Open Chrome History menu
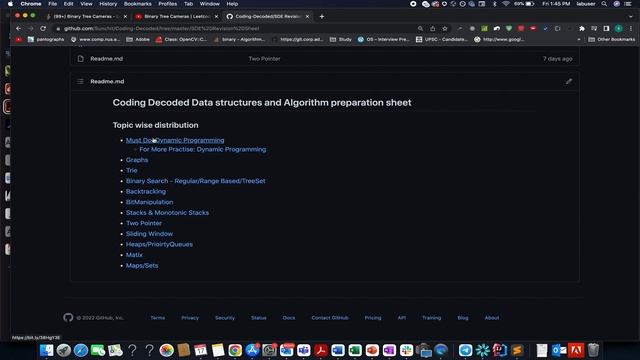Screen dimensions: 640x360 pyautogui.click(x=108, y=4)
